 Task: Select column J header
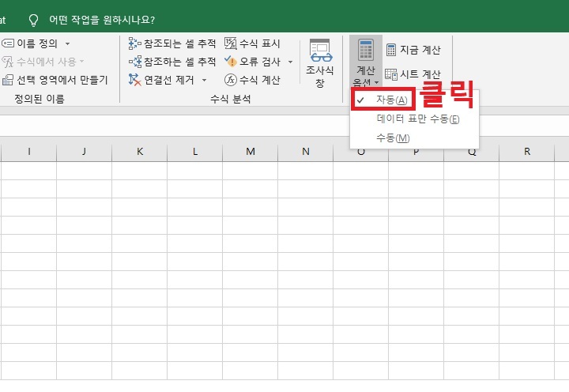coord(85,152)
